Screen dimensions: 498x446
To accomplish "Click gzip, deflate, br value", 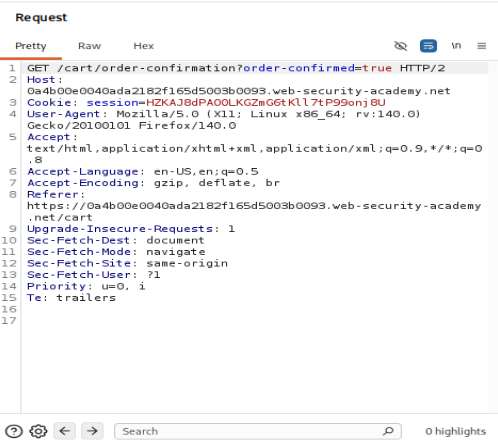I will 217,183.
